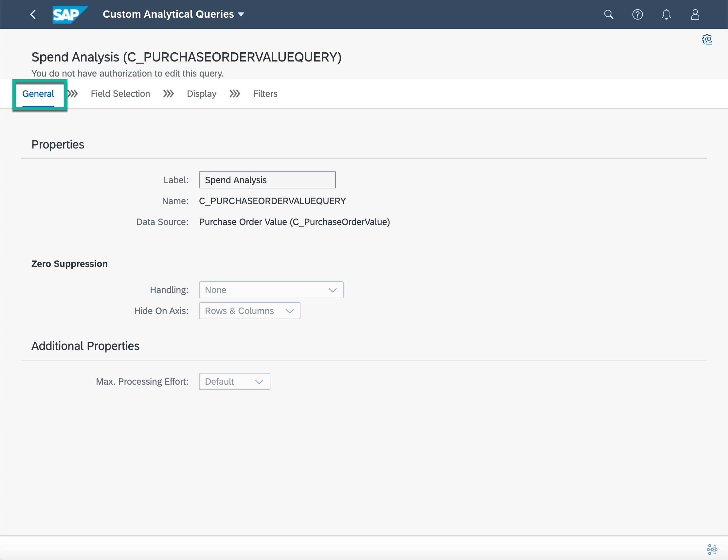Switch to the Field Selection tab
Screen dimensions: 728x560
coord(120,94)
